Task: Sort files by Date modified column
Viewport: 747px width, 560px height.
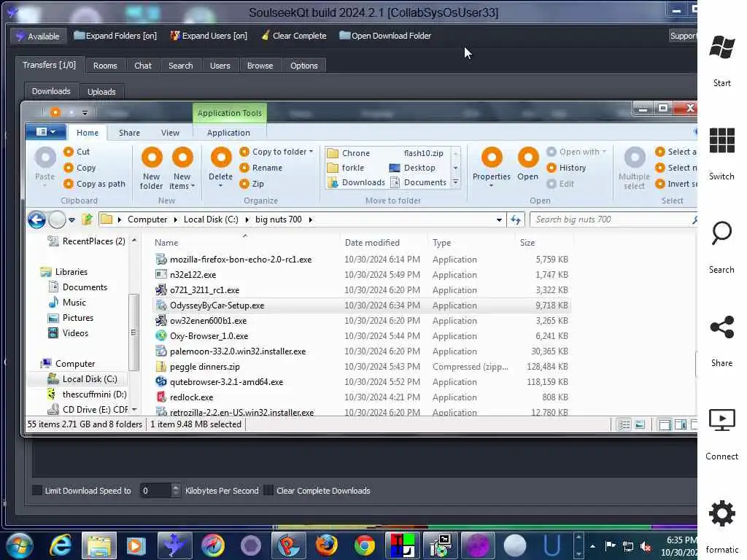Action: [x=372, y=242]
